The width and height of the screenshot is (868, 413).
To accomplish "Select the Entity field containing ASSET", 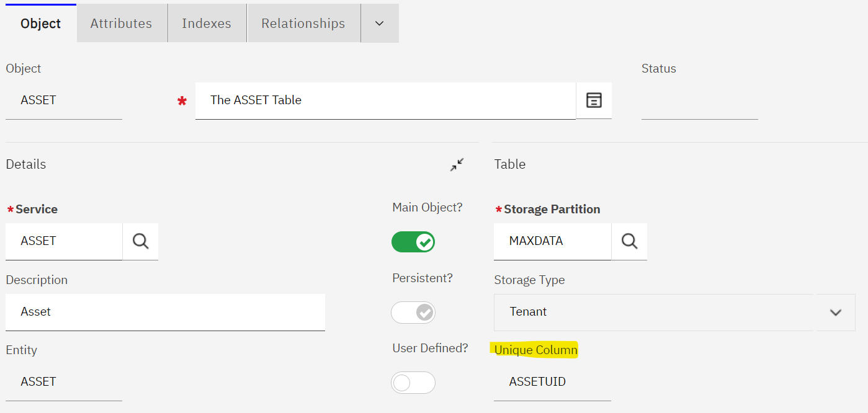I will point(62,381).
